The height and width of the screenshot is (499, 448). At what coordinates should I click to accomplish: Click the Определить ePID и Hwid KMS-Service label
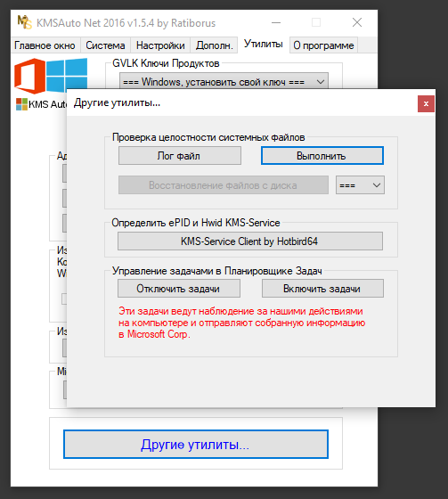[x=196, y=223]
